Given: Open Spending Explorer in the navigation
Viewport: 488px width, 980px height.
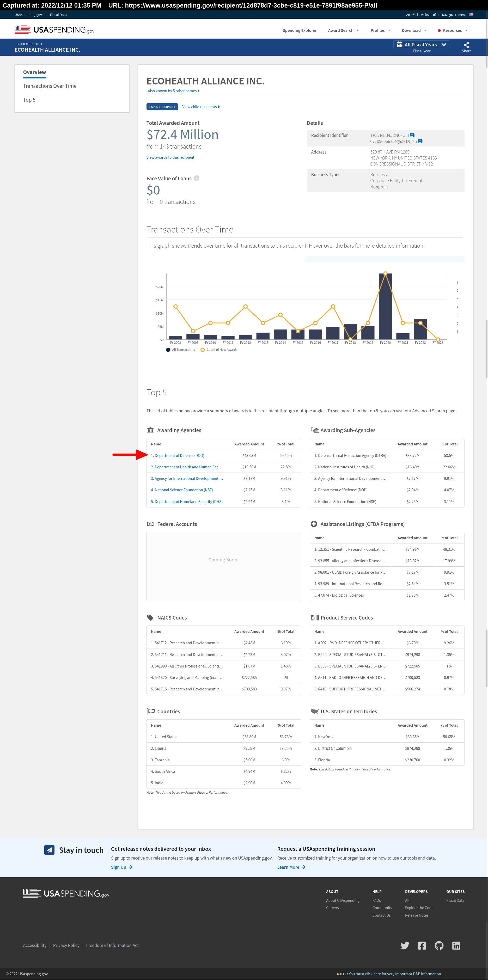Looking at the screenshot, I should pyautogui.click(x=299, y=30).
